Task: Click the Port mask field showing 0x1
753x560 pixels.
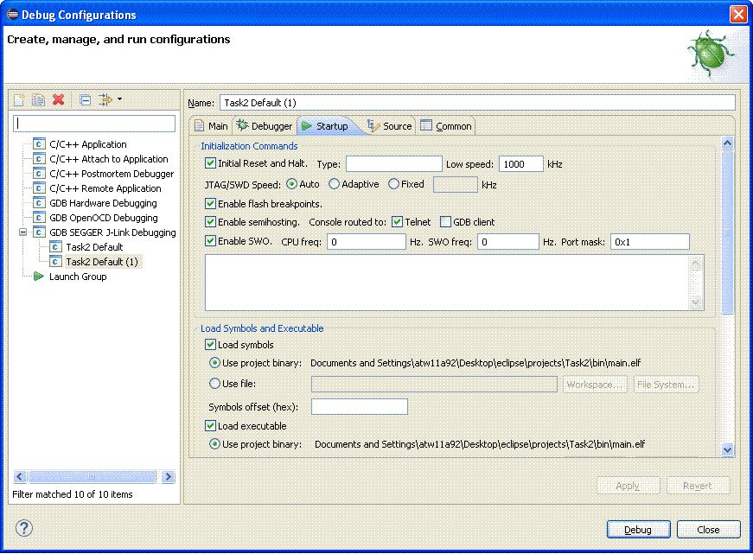Action: coord(650,242)
